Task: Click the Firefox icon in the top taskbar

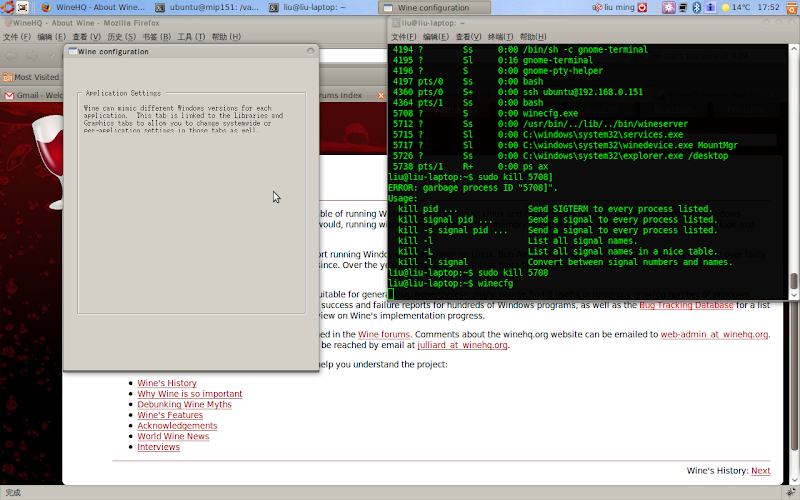Action: (46, 7)
